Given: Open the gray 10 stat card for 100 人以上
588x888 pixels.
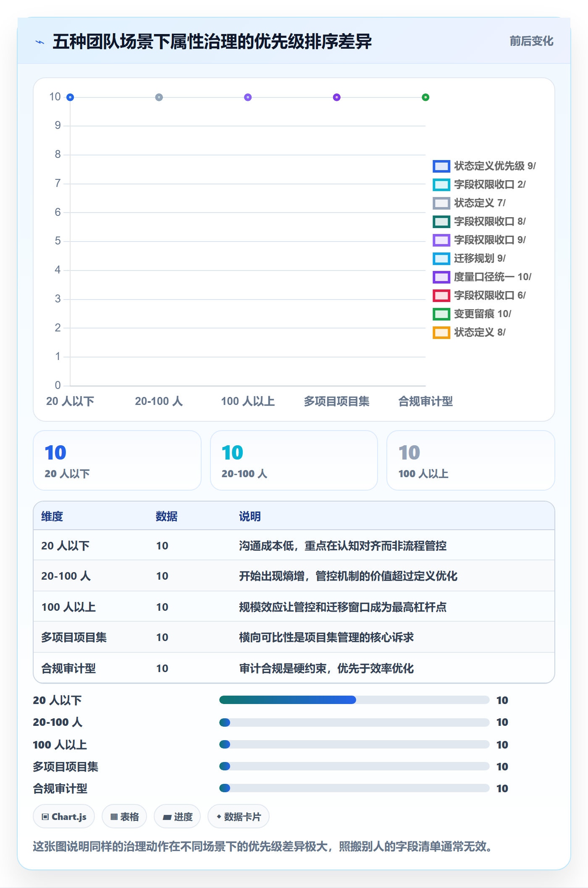Looking at the screenshot, I should pos(471,460).
